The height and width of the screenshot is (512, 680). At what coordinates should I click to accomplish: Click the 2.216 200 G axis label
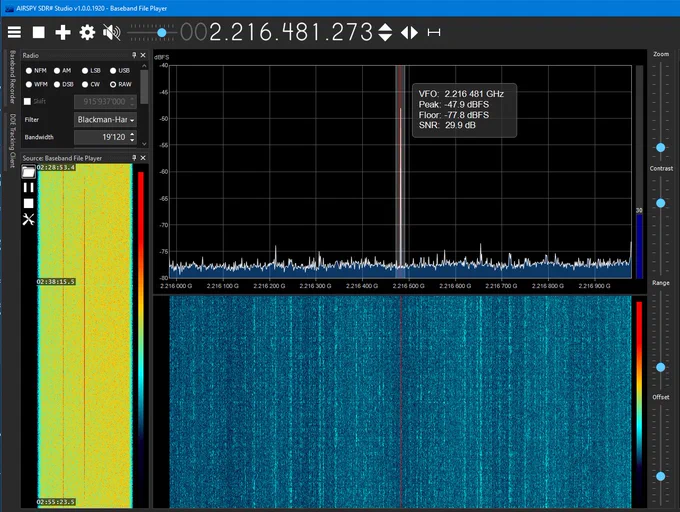coord(269,286)
